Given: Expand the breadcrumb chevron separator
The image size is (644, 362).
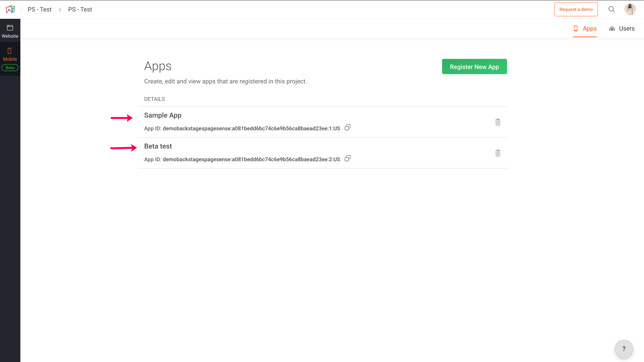Looking at the screenshot, I should pyautogui.click(x=60, y=10).
